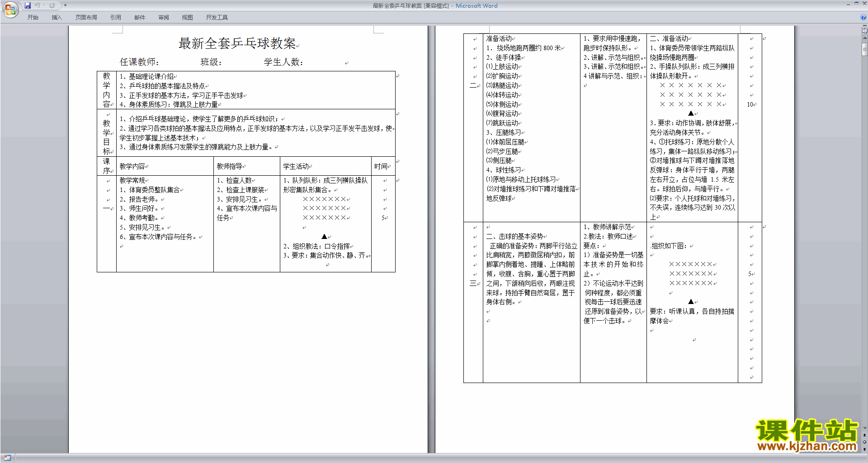Screen dimensions: 868x463
Task: Click the line 2、乒乓球拍的基本握法及特点
Action: pyautogui.click(x=162, y=86)
